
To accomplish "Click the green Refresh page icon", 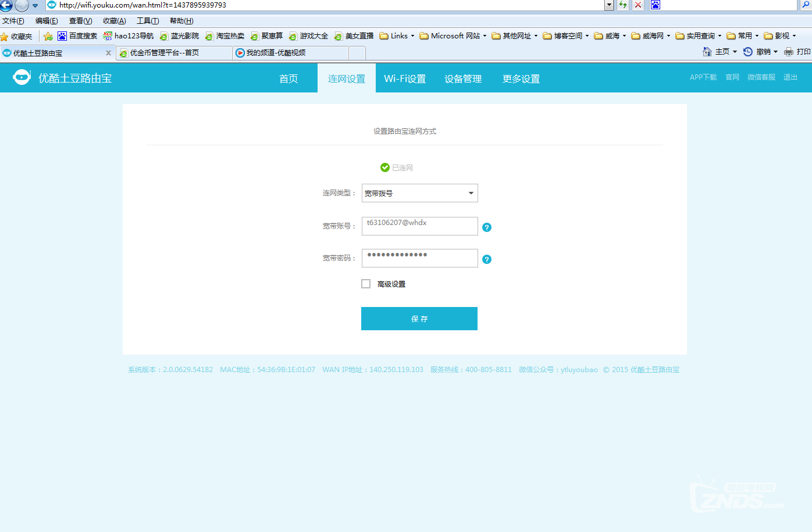I will [x=623, y=5].
